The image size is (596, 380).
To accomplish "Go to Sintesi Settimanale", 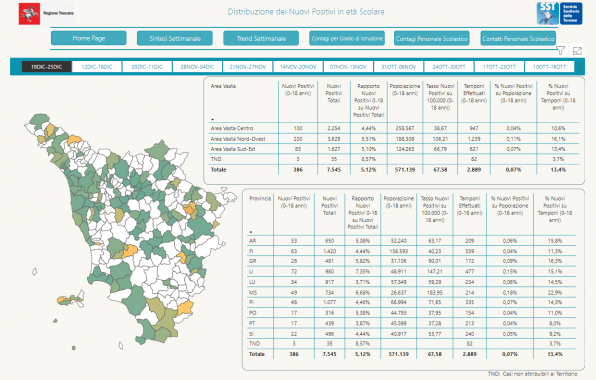I will point(175,38).
